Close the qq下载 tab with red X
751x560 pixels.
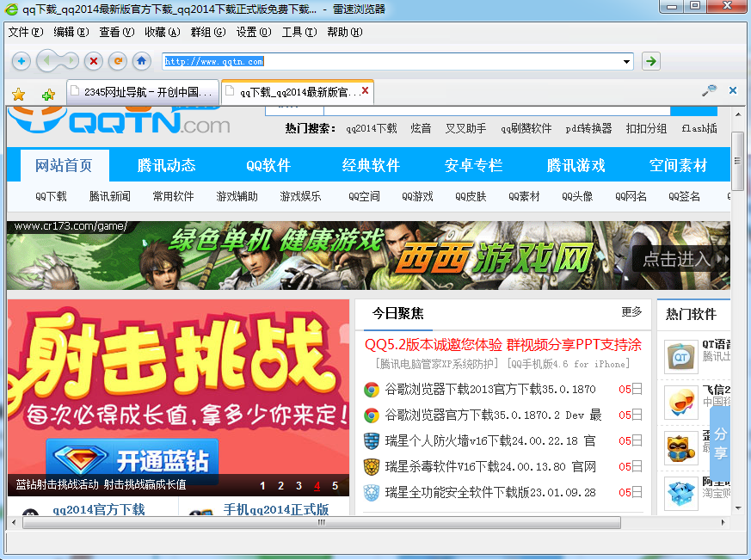pos(365,90)
